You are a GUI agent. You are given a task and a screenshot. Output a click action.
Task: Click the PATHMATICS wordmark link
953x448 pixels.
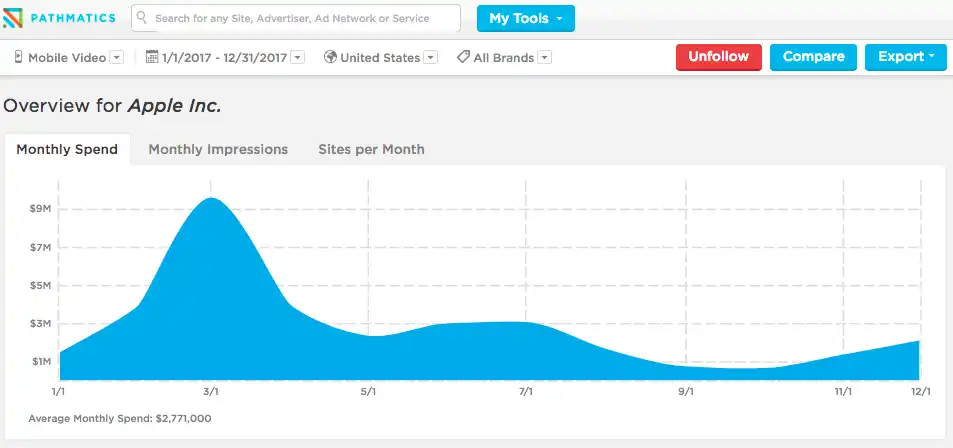(x=73, y=18)
